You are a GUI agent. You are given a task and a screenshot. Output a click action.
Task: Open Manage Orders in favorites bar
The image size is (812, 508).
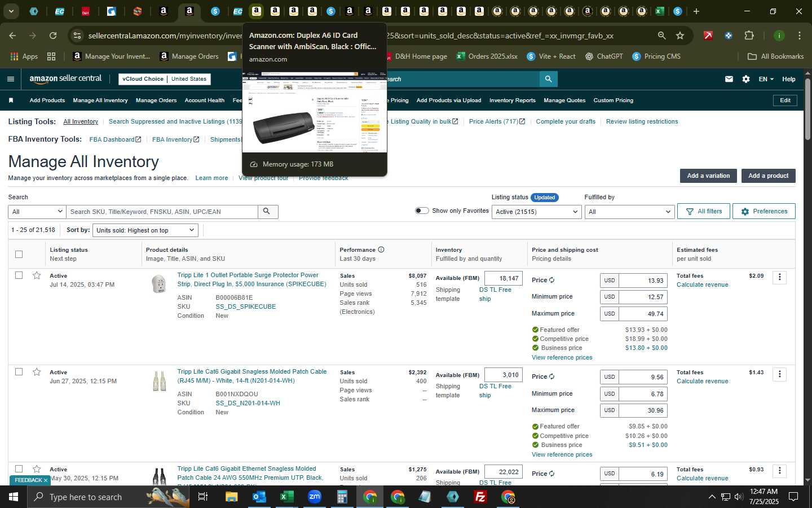[x=156, y=100]
